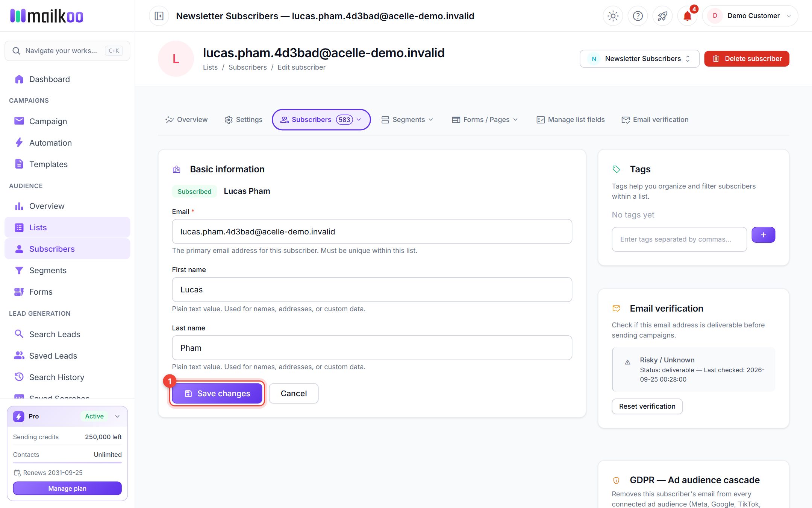The height and width of the screenshot is (508, 812).
Task: Open audience Overview in the sidebar
Action: coord(67,206)
